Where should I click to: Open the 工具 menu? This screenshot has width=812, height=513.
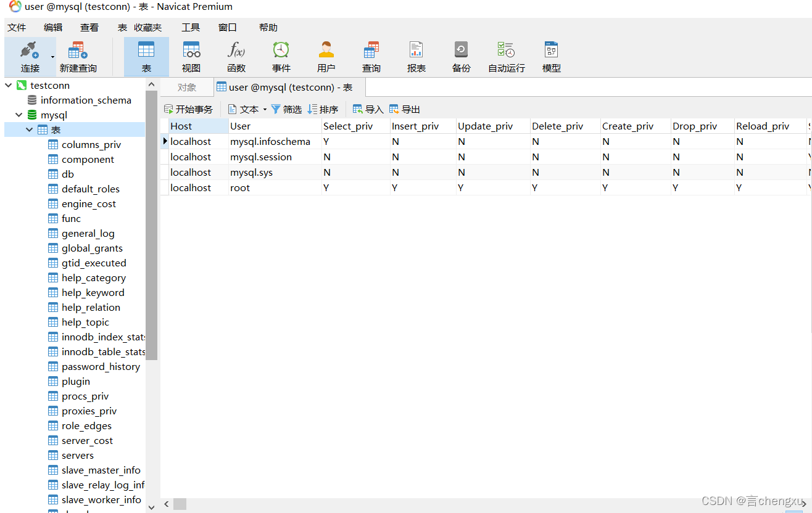[191, 27]
